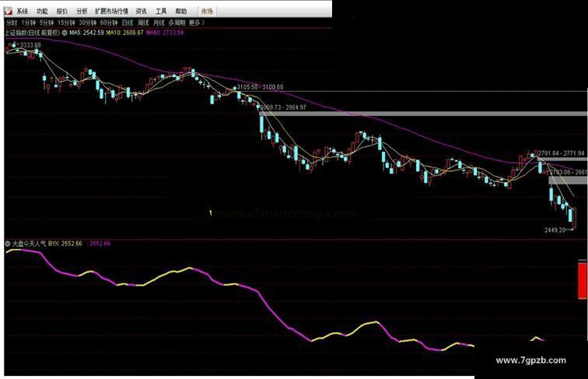Viewport: 588px width, 379px height.
Task: Select the MA10: 2606.67 indicator label
Action: pos(125,33)
